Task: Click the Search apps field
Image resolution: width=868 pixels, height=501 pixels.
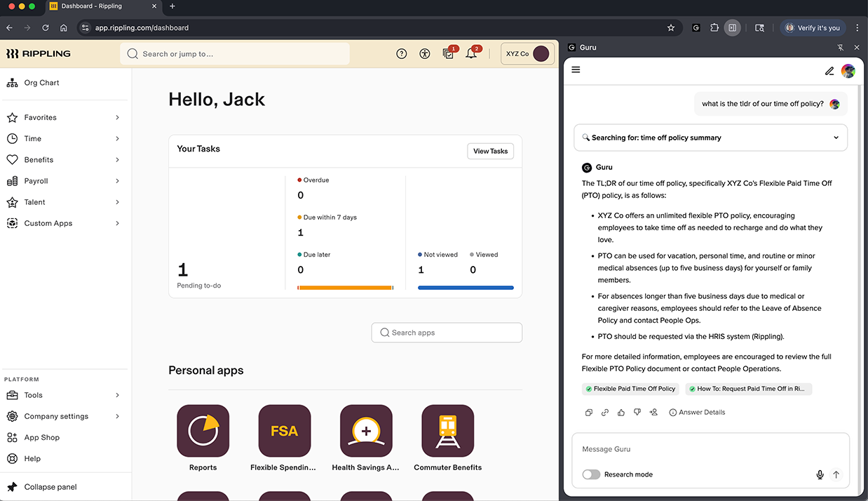Action: (x=447, y=333)
